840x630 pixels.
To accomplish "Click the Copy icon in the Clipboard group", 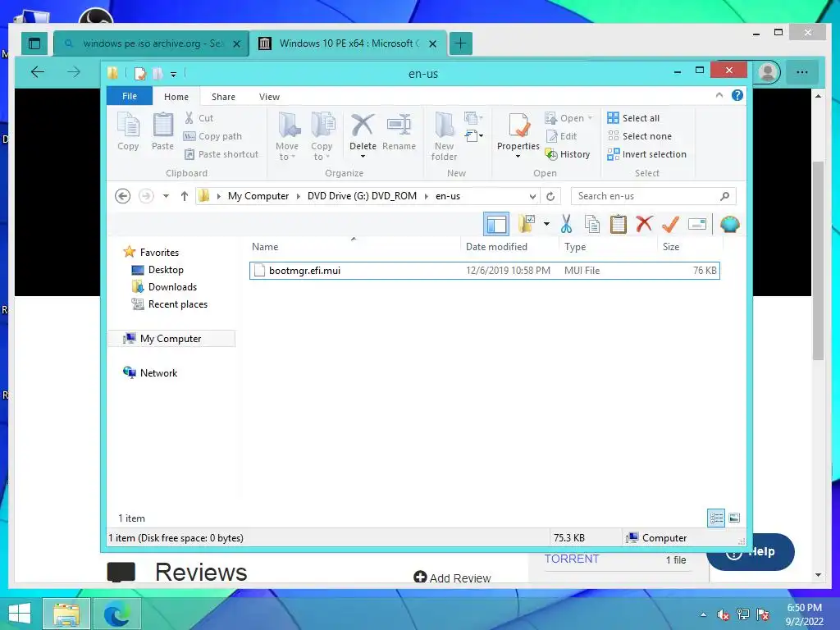I will click(128, 131).
